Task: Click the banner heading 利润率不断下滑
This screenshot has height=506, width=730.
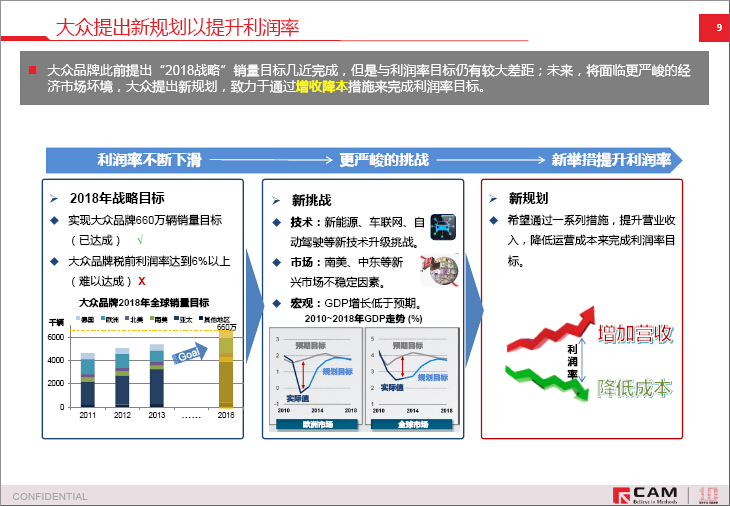Action: (x=149, y=160)
